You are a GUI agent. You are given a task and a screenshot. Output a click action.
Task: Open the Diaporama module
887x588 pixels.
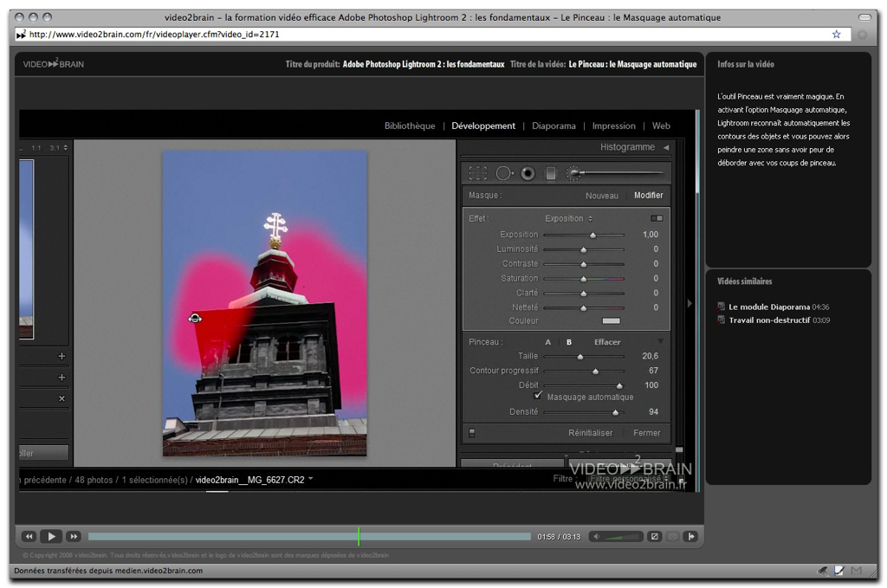tap(554, 126)
